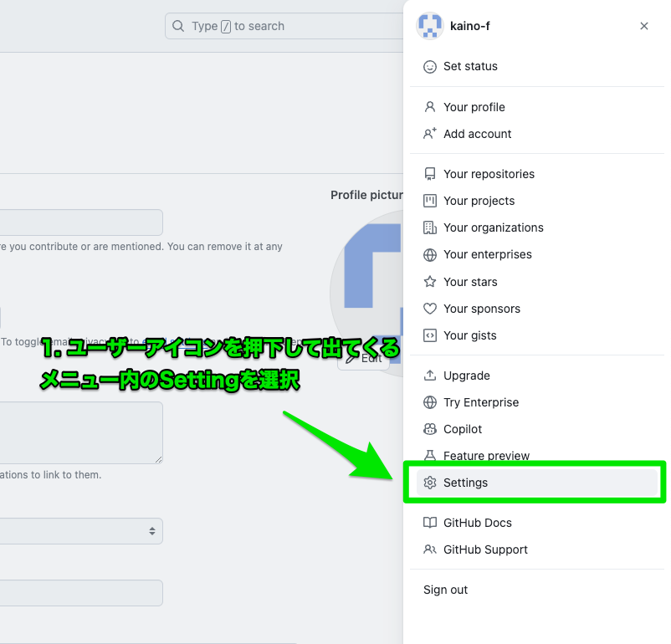This screenshot has width=671, height=644.
Task: Click the book icon beside GitHub Docs
Action: tap(429, 522)
